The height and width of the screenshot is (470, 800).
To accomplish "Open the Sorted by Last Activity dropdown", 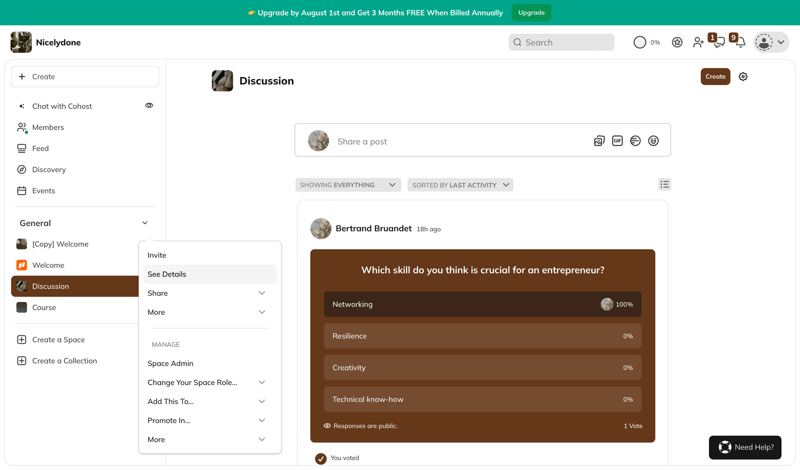I will coord(460,185).
